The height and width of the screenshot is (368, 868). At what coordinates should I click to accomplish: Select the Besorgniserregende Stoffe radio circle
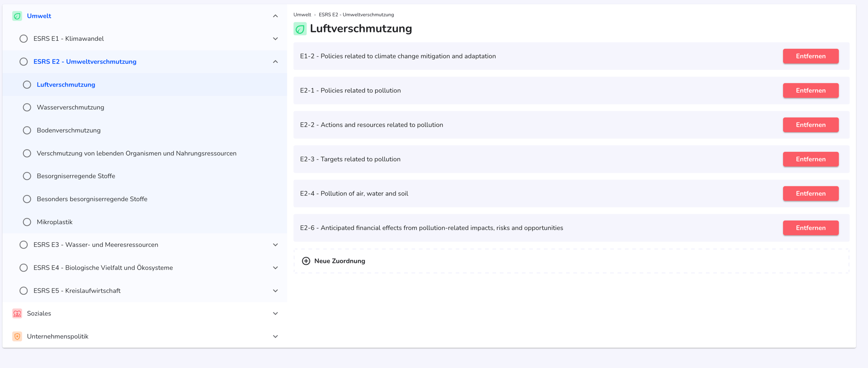[27, 176]
